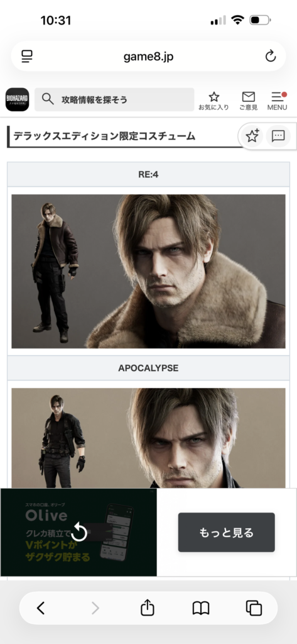The height and width of the screenshot is (644, 297).
Task: Open the BIOHAZARD game wiki logo
Action: (x=17, y=99)
